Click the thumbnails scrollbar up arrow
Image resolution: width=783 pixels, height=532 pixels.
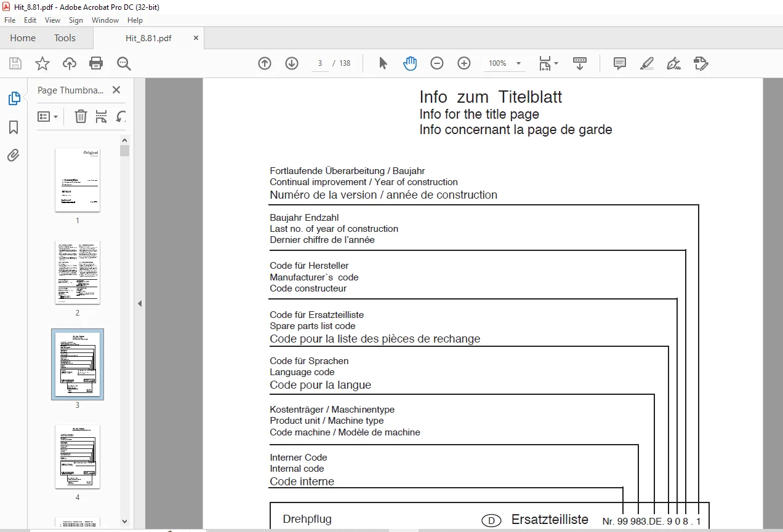click(x=125, y=140)
